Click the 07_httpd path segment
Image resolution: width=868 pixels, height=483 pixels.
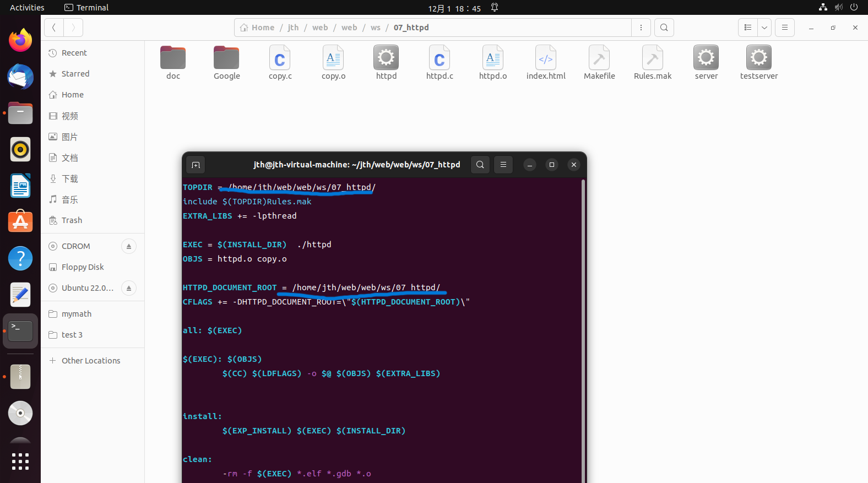[x=411, y=28]
